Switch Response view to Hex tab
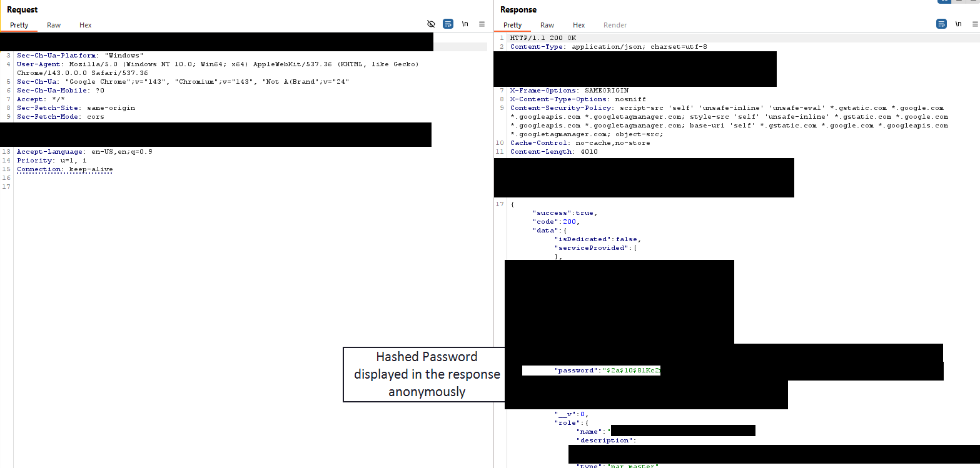Screen dimensions: 980x468 coord(579,25)
